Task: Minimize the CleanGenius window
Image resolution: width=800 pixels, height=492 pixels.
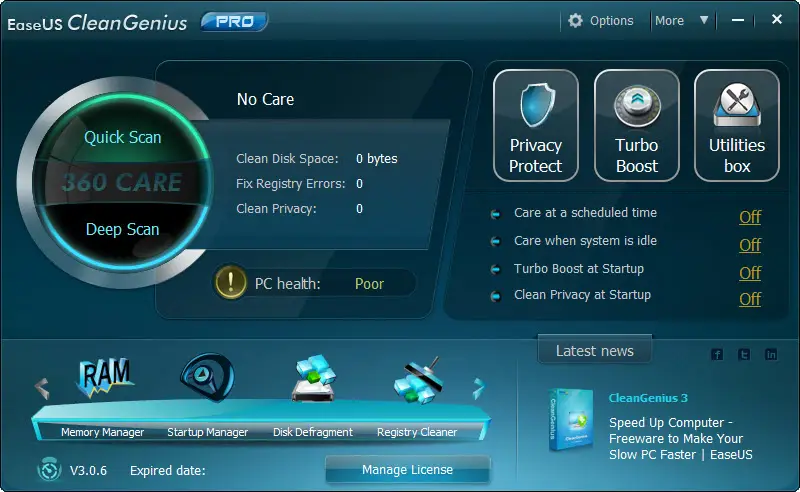Action: (738, 20)
